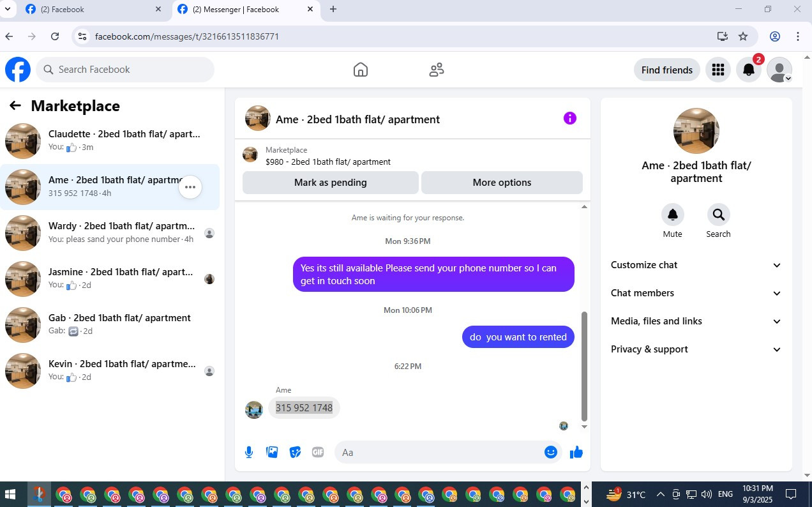Reload the page in browser toolbar
The height and width of the screenshot is (507, 812).
[55, 36]
